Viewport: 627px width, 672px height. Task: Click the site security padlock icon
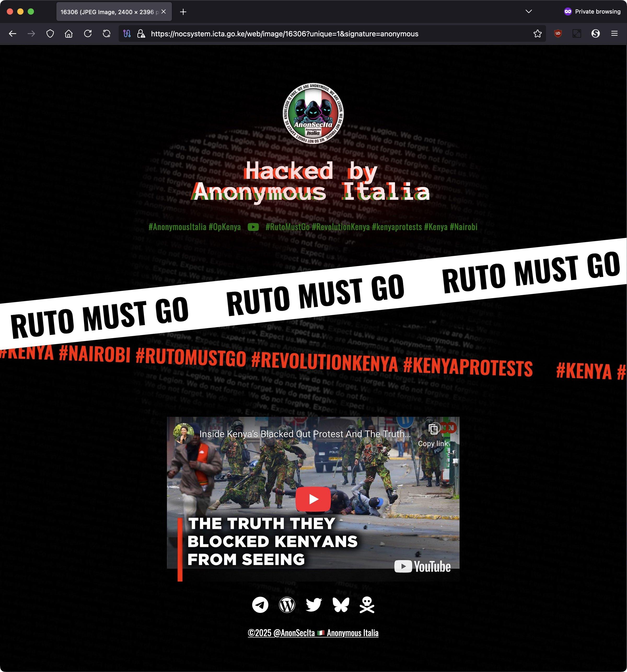coord(141,33)
